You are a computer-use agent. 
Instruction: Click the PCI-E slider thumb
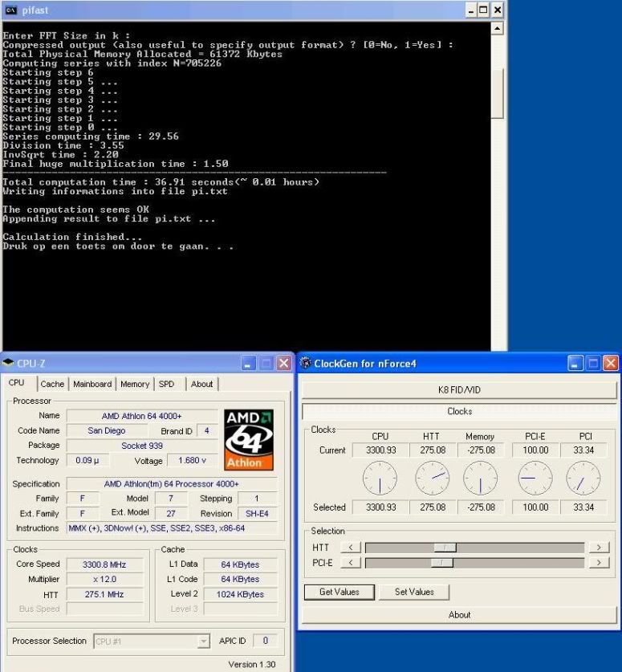point(442,563)
